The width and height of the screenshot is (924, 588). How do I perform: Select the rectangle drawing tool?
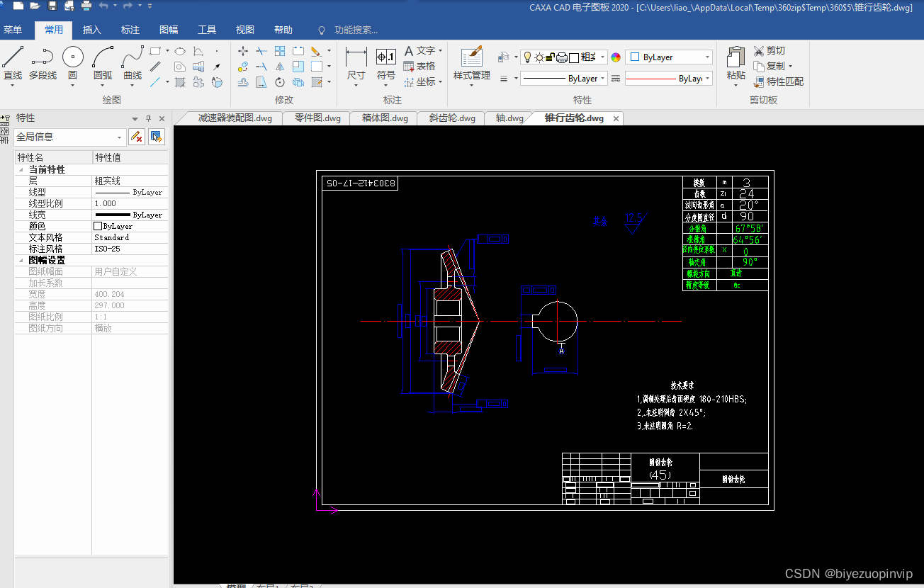[155, 51]
